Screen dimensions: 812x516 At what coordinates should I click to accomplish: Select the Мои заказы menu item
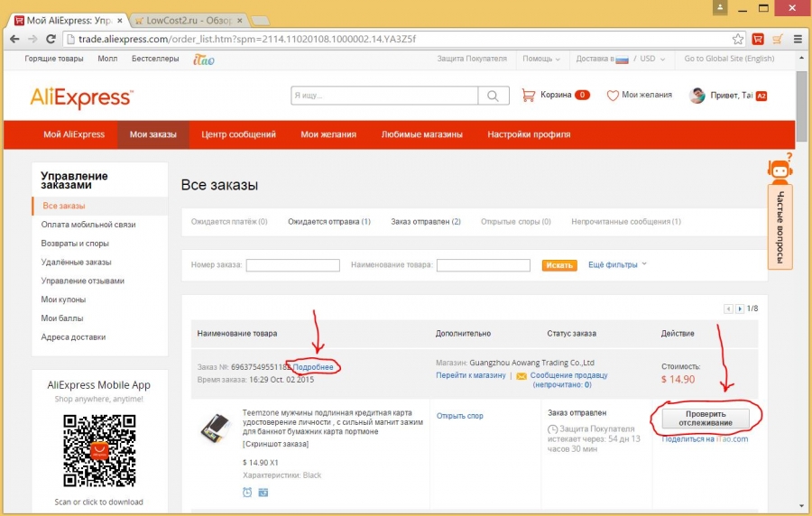point(152,134)
